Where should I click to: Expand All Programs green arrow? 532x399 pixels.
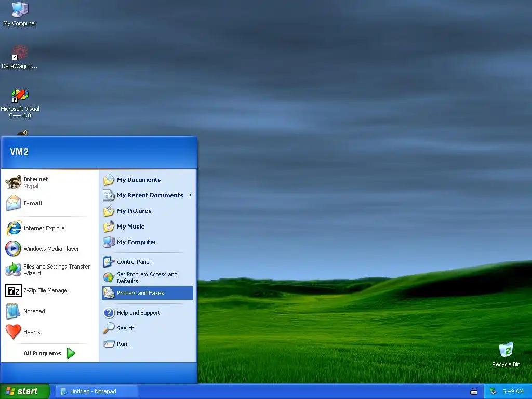pyautogui.click(x=71, y=353)
